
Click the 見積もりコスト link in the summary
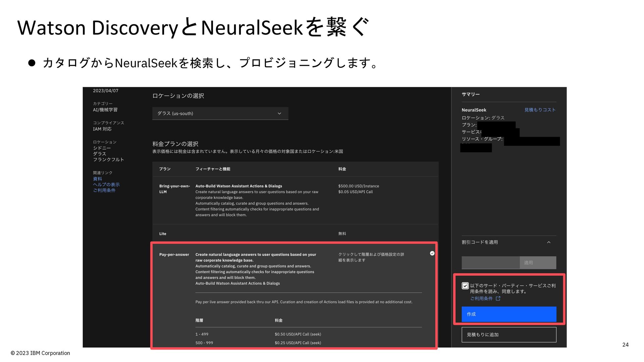[x=540, y=110]
